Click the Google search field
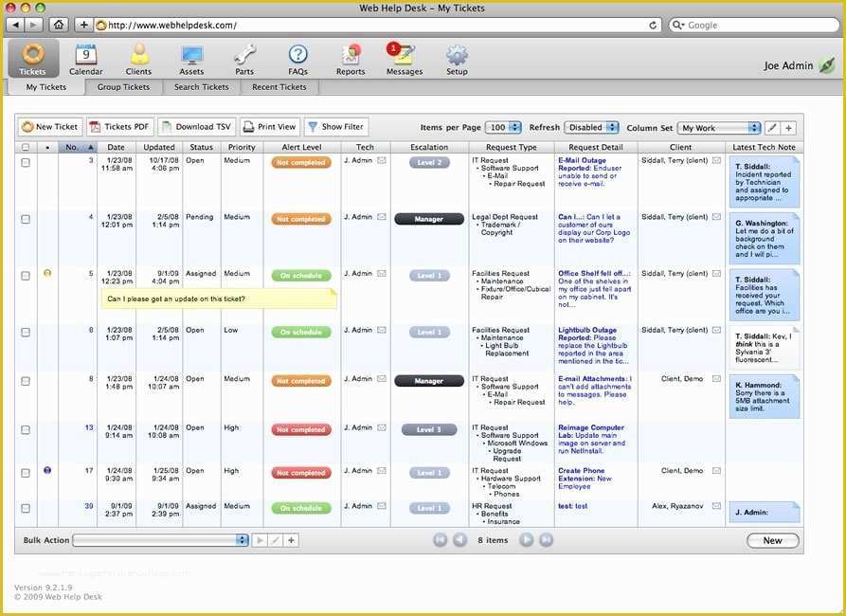The width and height of the screenshot is (846, 616). pos(754,25)
